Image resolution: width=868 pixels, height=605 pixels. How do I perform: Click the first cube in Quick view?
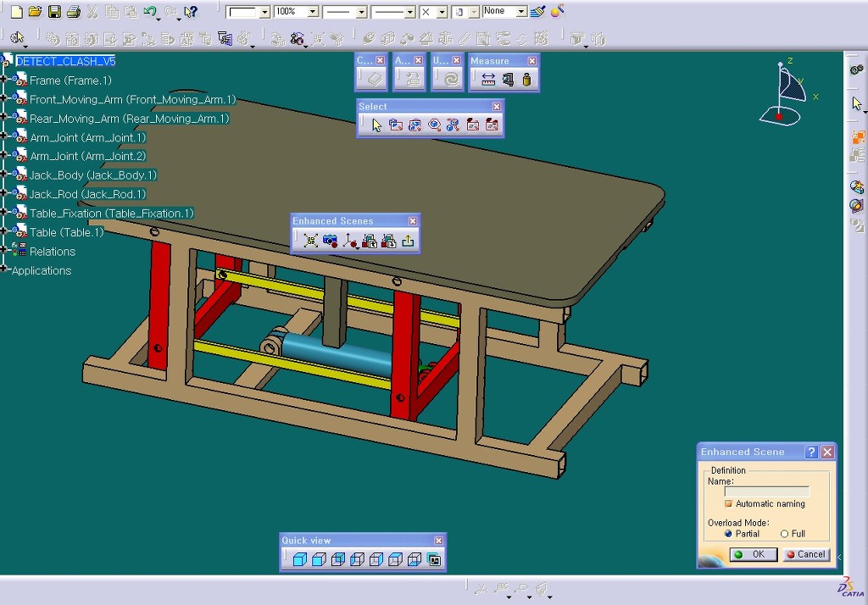[x=299, y=559]
